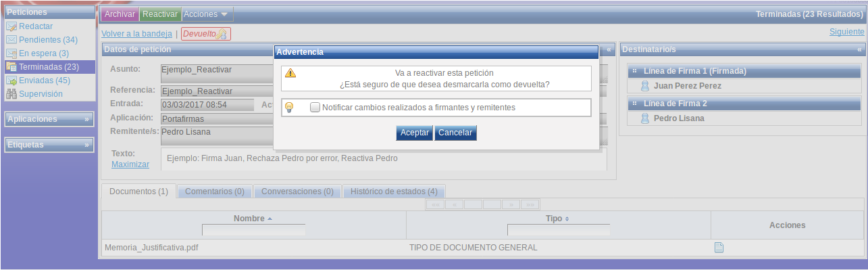Click the key icon on Devuelto tag

pyautogui.click(x=222, y=34)
